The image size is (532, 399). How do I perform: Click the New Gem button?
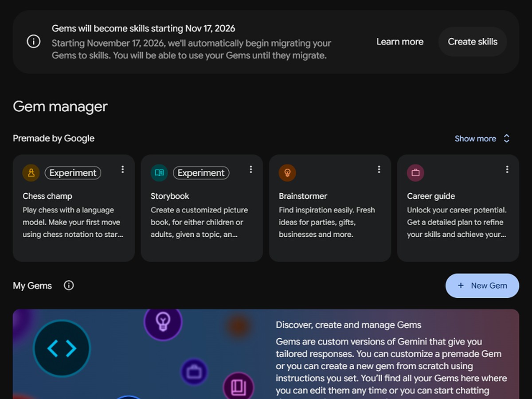(482, 286)
